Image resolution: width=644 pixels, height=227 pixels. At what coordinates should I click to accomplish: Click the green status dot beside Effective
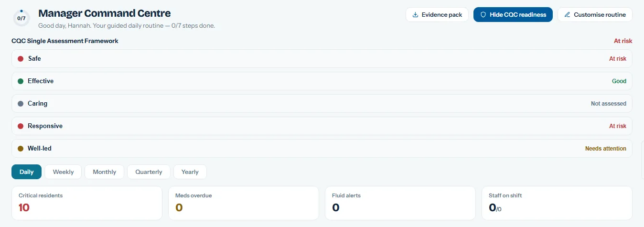click(x=21, y=81)
